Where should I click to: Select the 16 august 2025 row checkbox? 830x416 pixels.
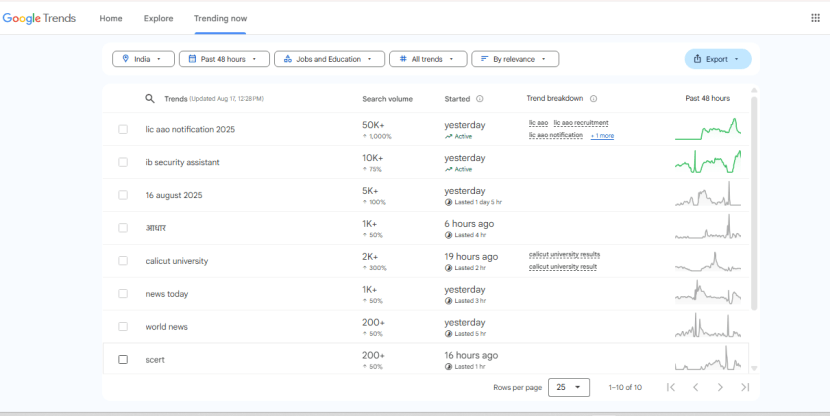pos(123,195)
